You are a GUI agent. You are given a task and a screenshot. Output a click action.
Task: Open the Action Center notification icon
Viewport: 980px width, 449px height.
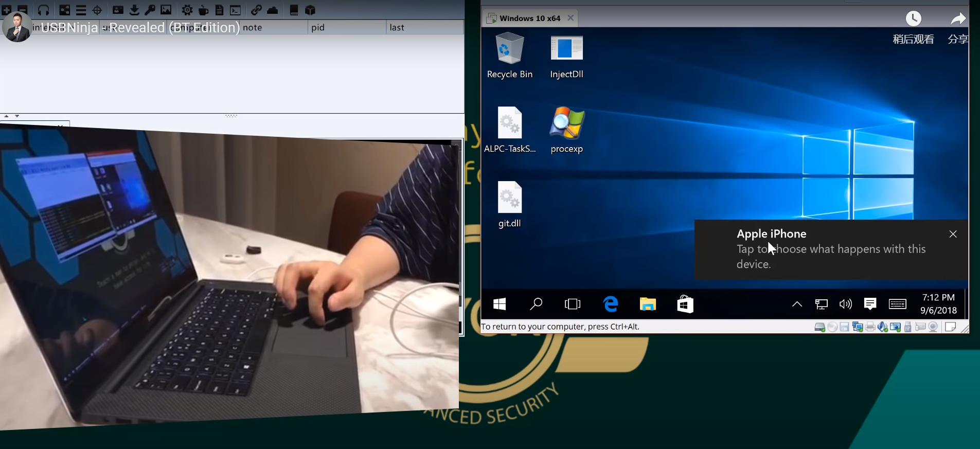click(x=870, y=304)
